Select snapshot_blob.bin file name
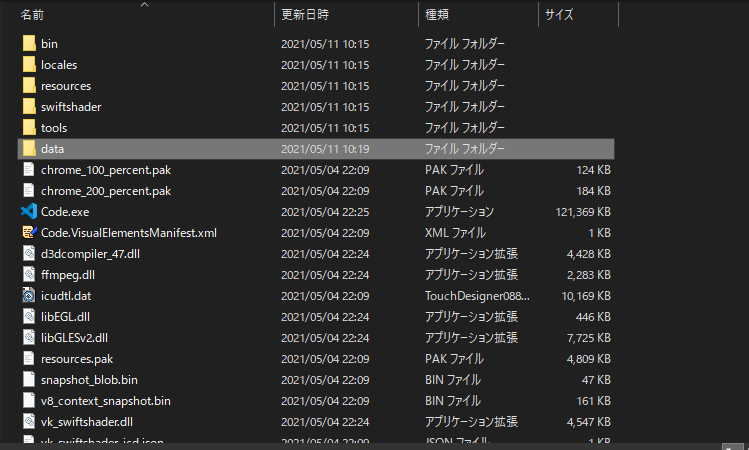 [x=89, y=380]
